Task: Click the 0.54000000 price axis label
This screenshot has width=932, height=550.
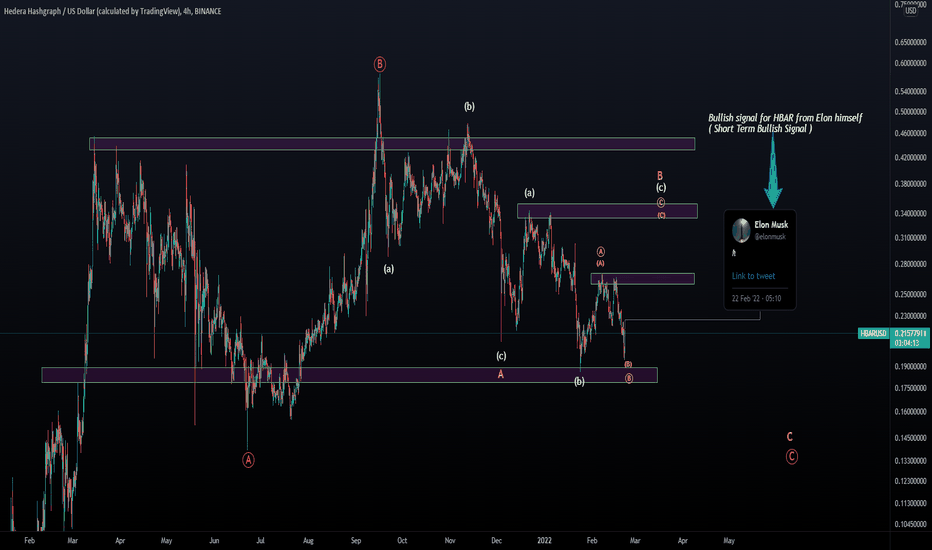Action: click(x=910, y=92)
